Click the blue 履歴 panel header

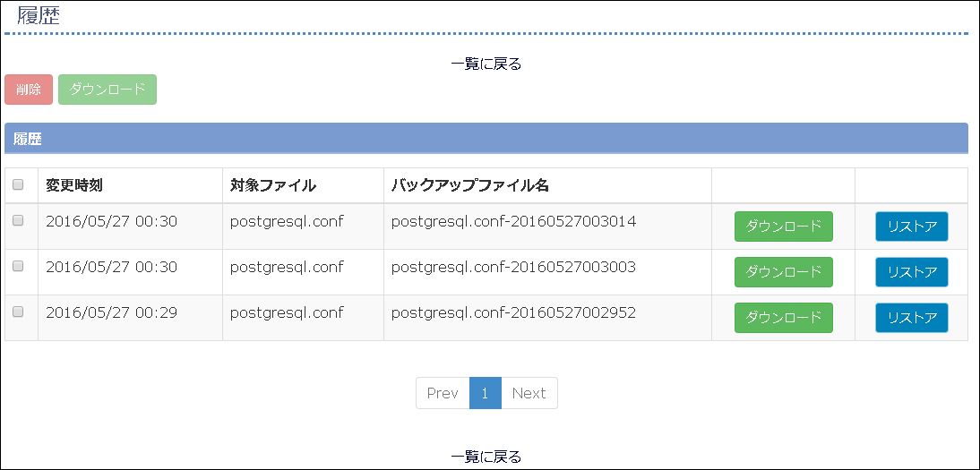click(x=486, y=138)
